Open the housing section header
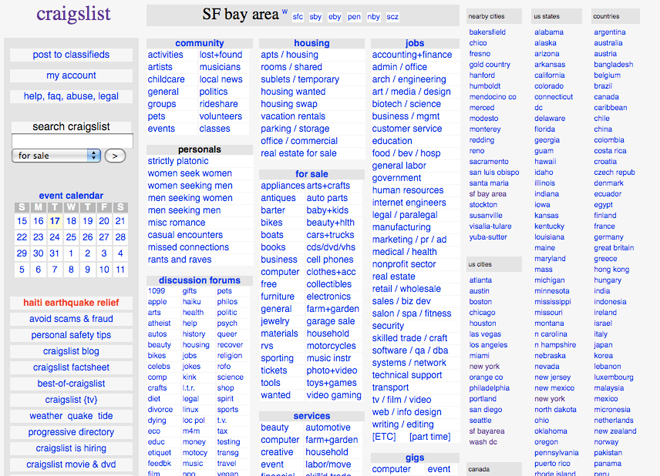Viewport: 660px width, 476px height. click(x=311, y=43)
